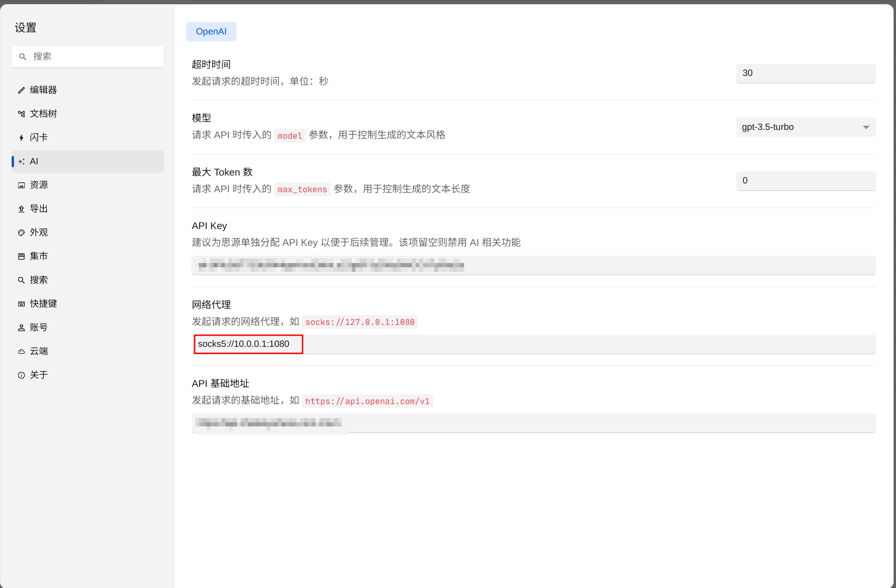Click the document tree icon beside 文档树
Screen dimensions: 896x588
pyautogui.click(x=21, y=113)
